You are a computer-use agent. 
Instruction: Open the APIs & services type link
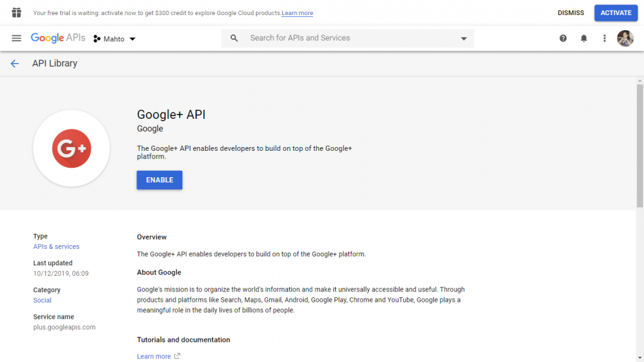coord(56,246)
